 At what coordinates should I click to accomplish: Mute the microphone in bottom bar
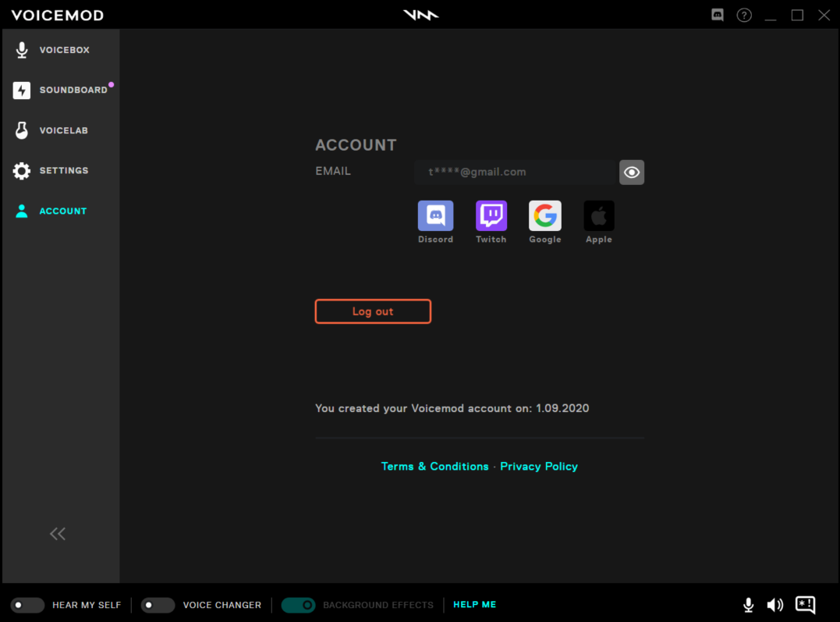click(x=749, y=605)
